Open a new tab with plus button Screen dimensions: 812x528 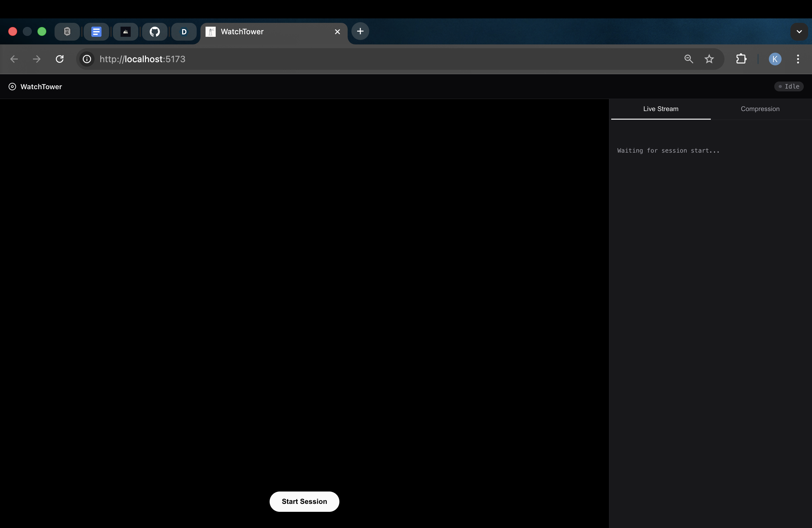(x=360, y=31)
